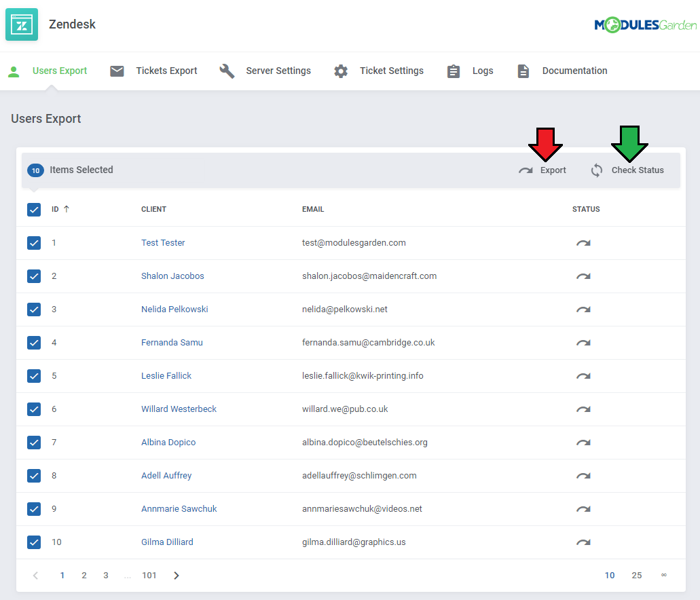
Task: Click status icon for Annmarie Sawchuk
Action: point(583,509)
